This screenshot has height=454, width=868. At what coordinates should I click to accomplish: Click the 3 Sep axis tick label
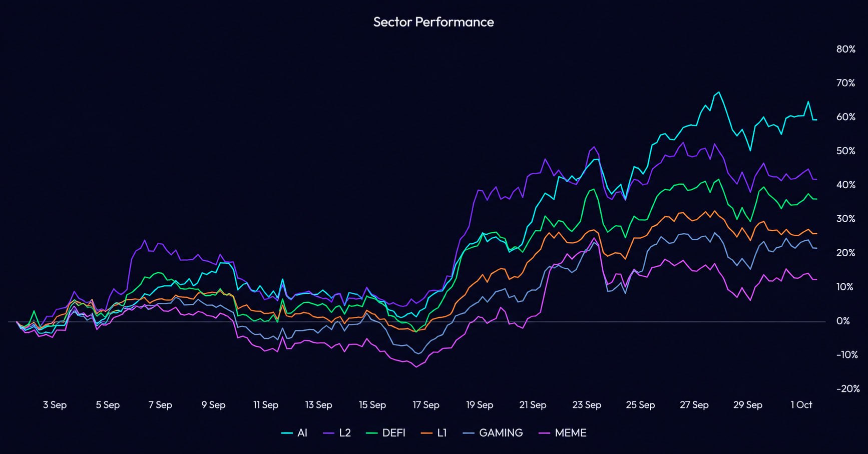point(55,405)
